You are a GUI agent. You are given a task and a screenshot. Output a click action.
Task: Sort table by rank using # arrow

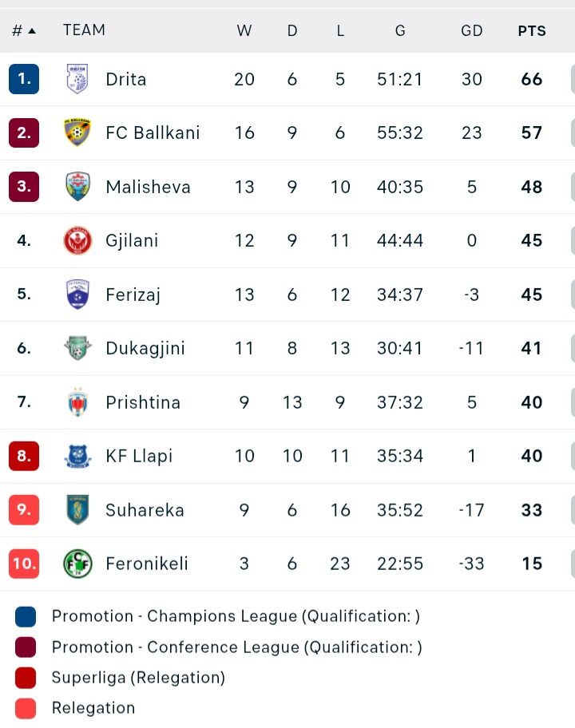tap(24, 30)
